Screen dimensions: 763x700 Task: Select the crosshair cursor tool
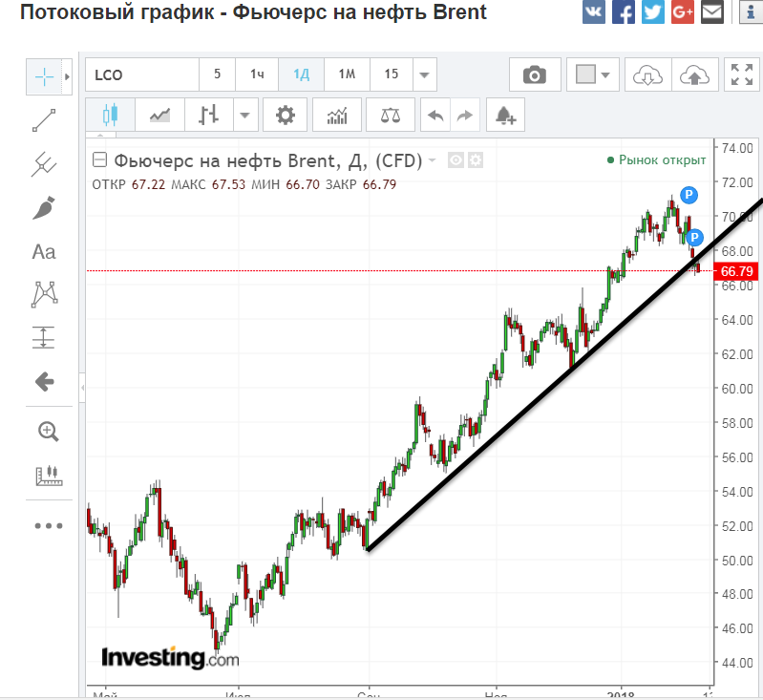click(44, 76)
